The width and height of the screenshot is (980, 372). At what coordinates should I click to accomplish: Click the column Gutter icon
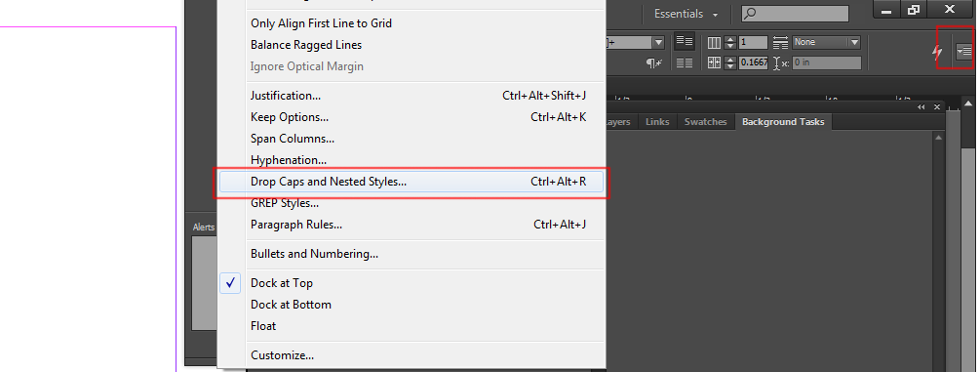(x=715, y=62)
